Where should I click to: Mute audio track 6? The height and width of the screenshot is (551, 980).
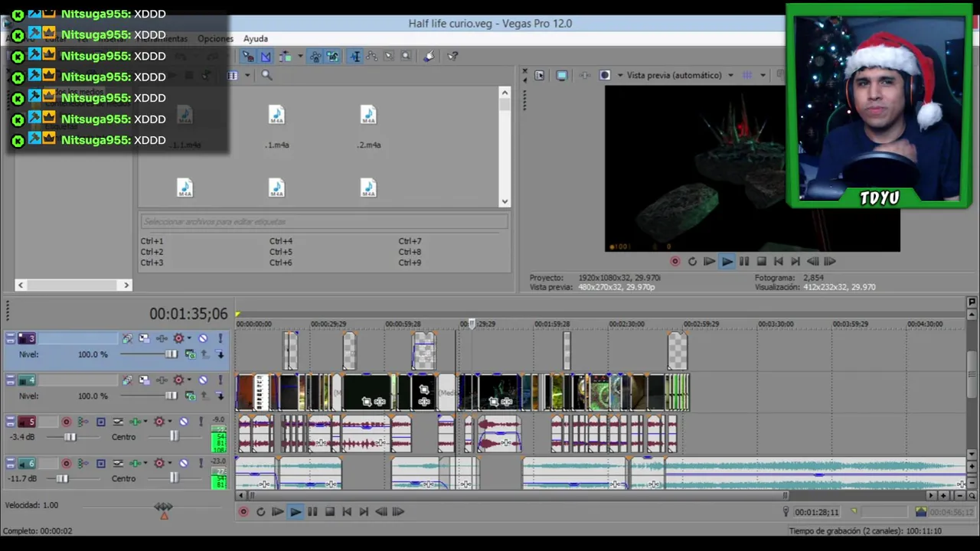click(184, 463)
